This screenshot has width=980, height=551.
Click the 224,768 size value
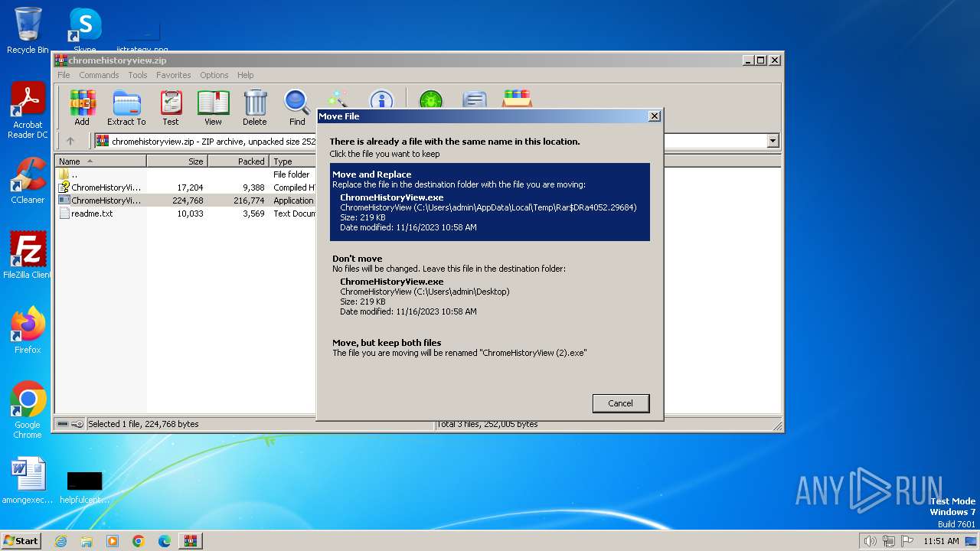188,201
